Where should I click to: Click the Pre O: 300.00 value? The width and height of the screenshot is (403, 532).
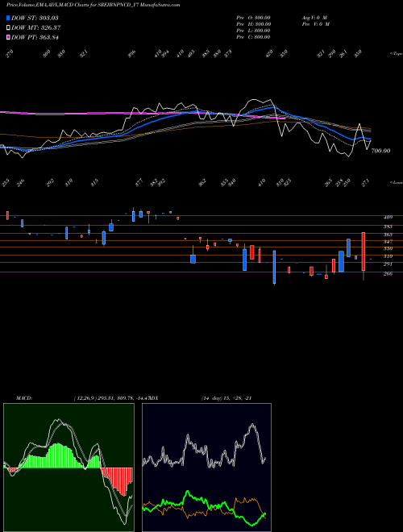pos(253,18)
